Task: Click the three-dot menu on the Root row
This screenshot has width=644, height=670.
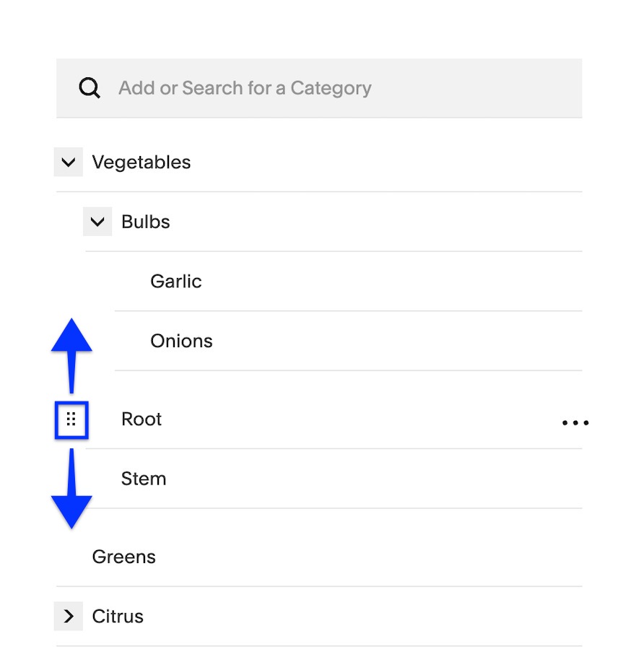Action: pos(575,422)
